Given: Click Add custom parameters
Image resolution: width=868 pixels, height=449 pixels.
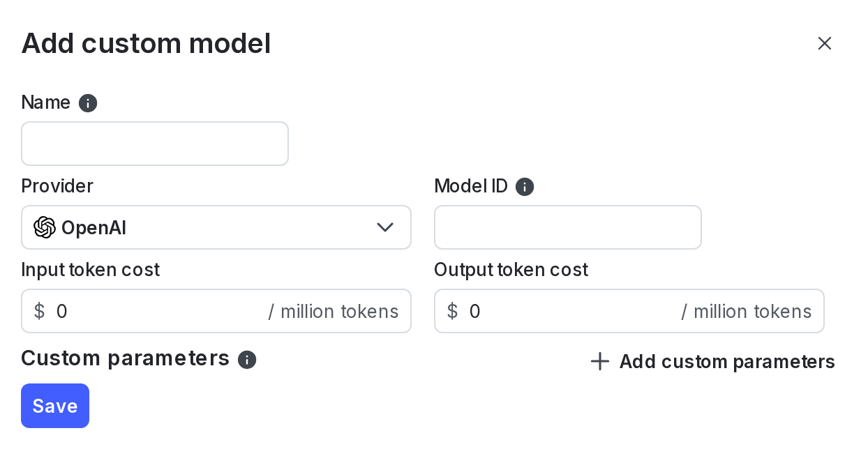Looking at the screenshot, I should pos(727,362).
